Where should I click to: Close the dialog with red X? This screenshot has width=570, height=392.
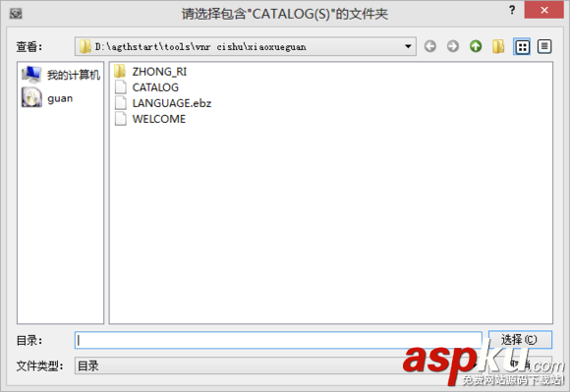[543, 10]
